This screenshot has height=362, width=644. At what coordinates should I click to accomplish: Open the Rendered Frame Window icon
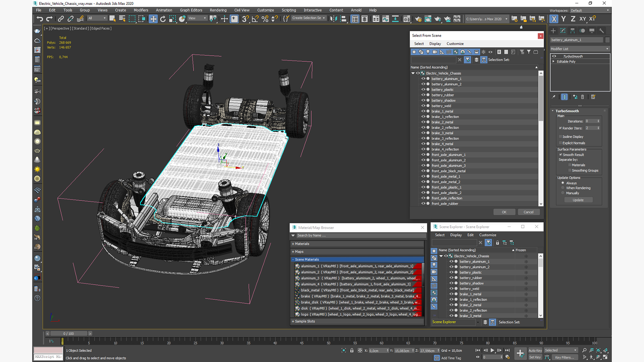tap(428, 19)
